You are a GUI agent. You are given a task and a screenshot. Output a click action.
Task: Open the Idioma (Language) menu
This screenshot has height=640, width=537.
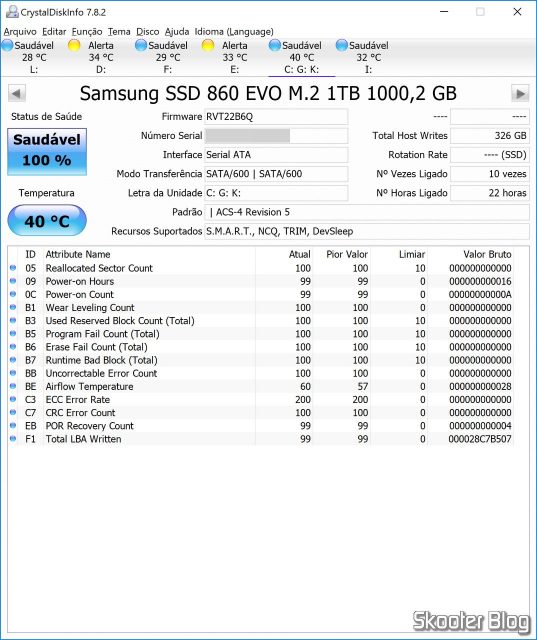tap(234, 31)
